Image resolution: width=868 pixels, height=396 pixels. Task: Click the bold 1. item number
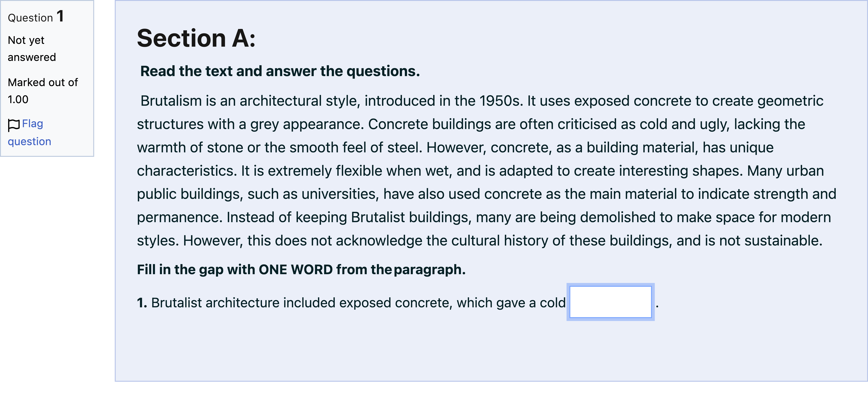142,303
